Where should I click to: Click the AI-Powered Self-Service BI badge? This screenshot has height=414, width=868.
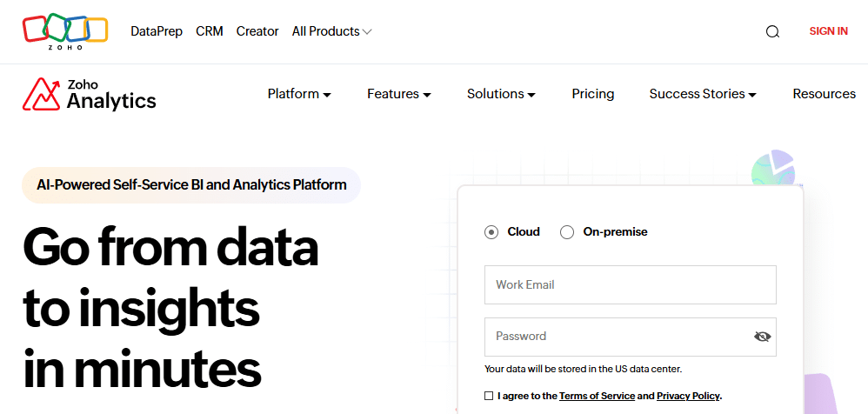[x=191, y=185]
